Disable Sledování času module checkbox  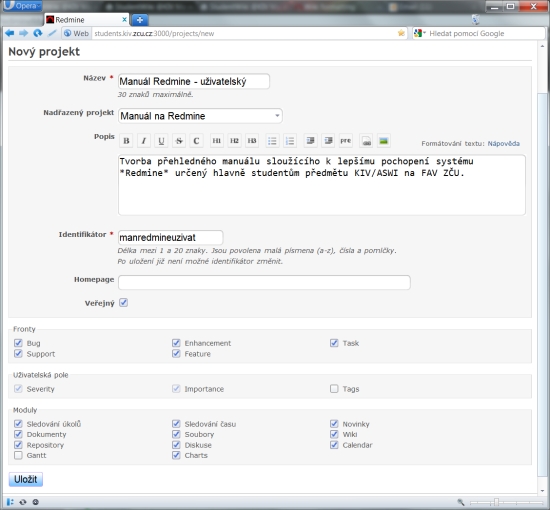click(x=176, y=424)
